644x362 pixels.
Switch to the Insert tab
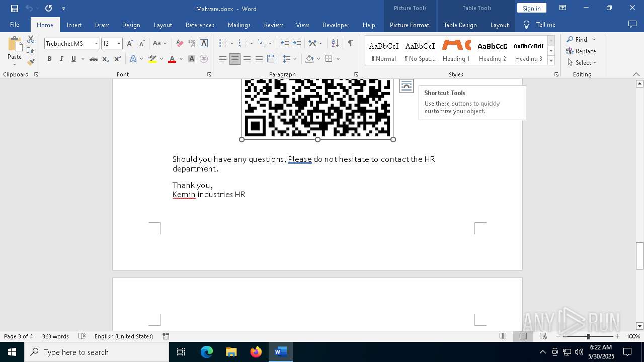coord(74,25)
